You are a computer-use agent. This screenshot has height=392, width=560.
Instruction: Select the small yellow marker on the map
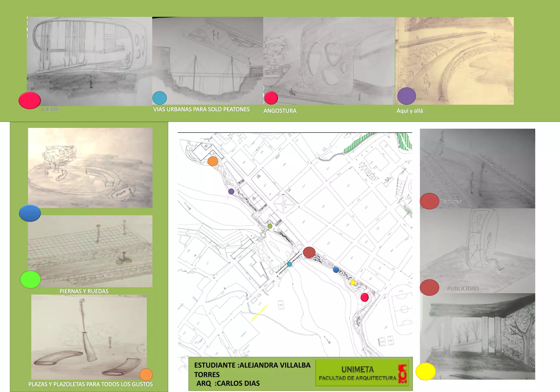point(353,282)
